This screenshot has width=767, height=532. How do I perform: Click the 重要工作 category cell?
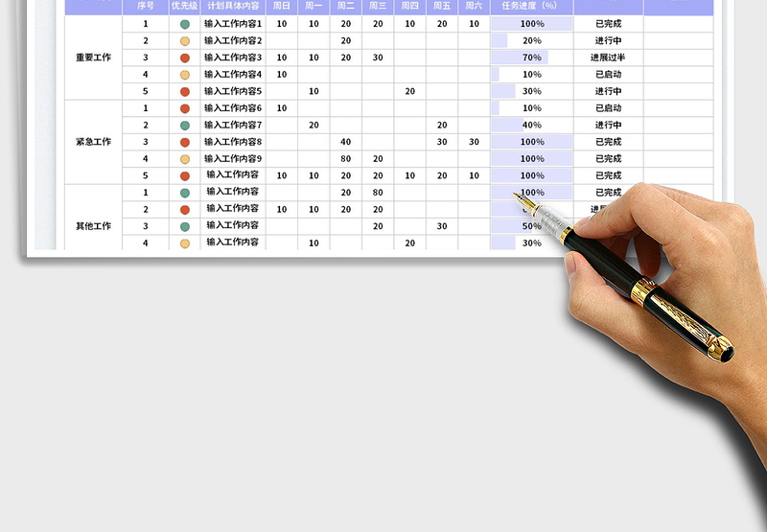coord(93,58)
